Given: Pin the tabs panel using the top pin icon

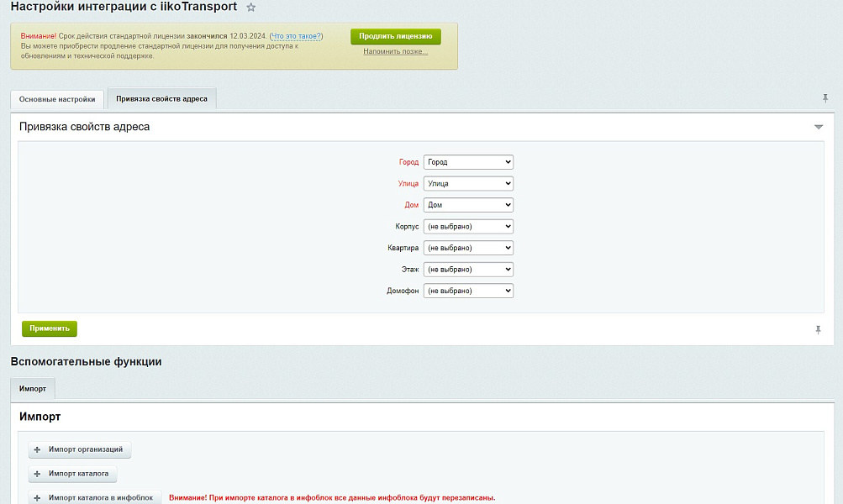Looking at the screenshot, I should tap(825, 98).
